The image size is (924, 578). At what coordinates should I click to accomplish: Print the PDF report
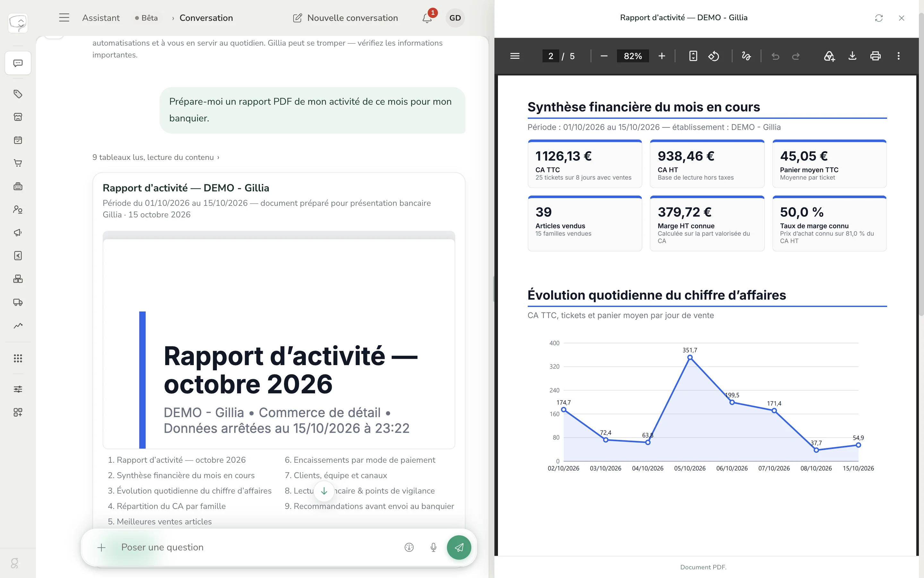tap(875, 56)
